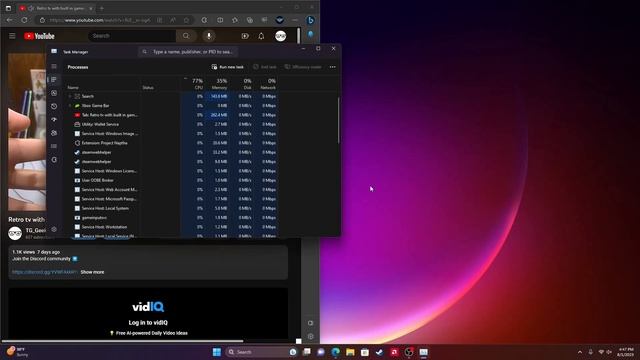
Task: Open Steam from the taskbar
Action: [x=380, y=352]
